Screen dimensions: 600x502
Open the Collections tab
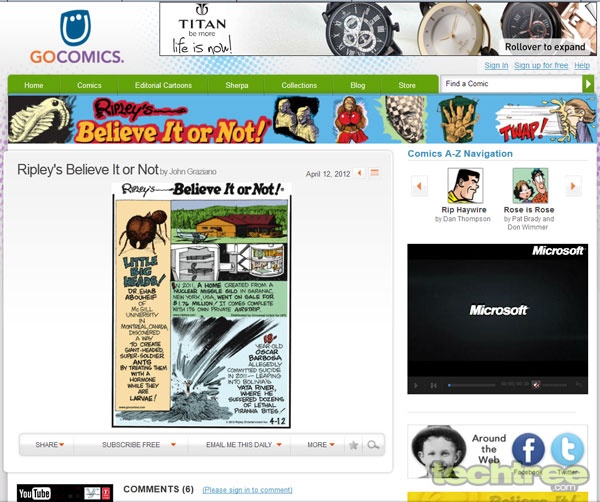click(299, 85)
